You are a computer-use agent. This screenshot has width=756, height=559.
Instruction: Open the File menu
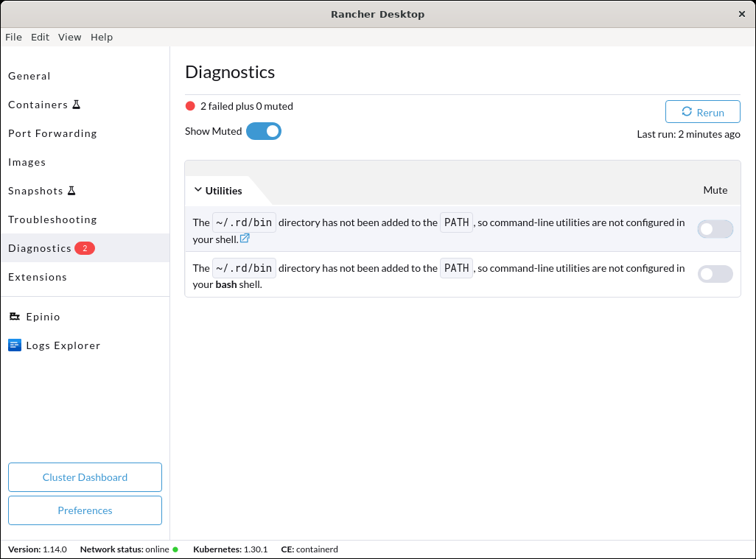[x=13, y=37]
